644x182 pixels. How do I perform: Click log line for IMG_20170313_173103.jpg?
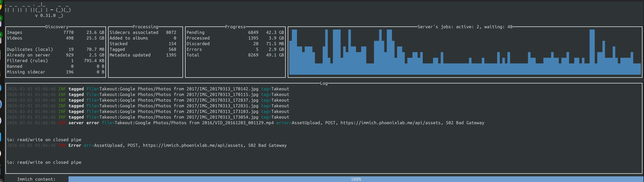coord(148,111)
